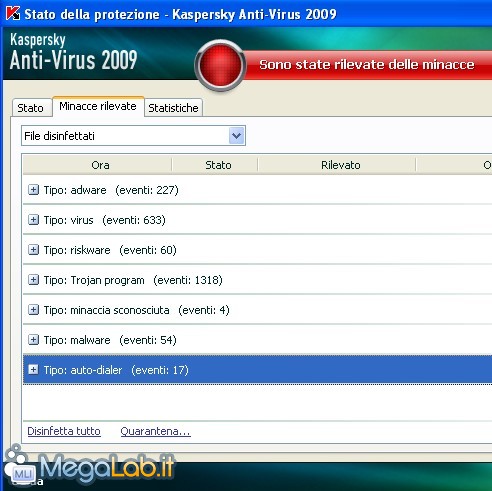Select row text Tipo: riskware (eventi: 60)
Image resolution: width=492 pixels, height=491 pixels.
[110, 250]
